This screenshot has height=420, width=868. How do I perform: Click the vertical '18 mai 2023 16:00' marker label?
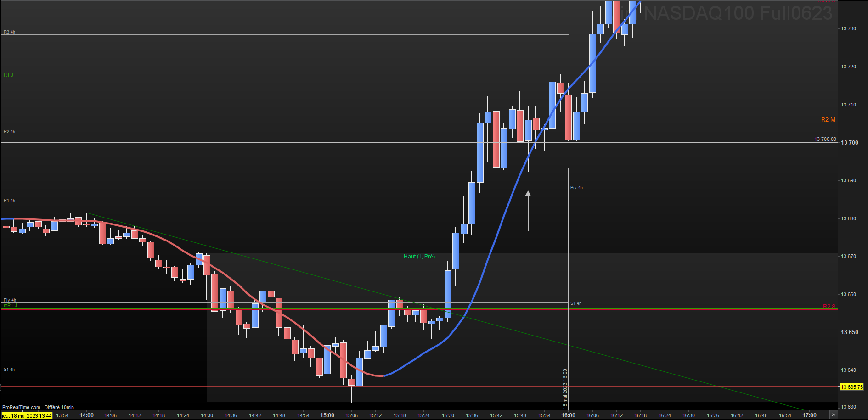pyautogui.click(x=565, y=389)
